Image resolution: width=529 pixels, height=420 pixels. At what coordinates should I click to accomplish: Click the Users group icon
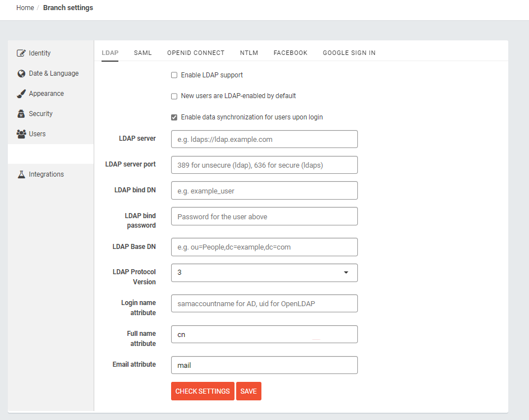(x=21, y=134)
